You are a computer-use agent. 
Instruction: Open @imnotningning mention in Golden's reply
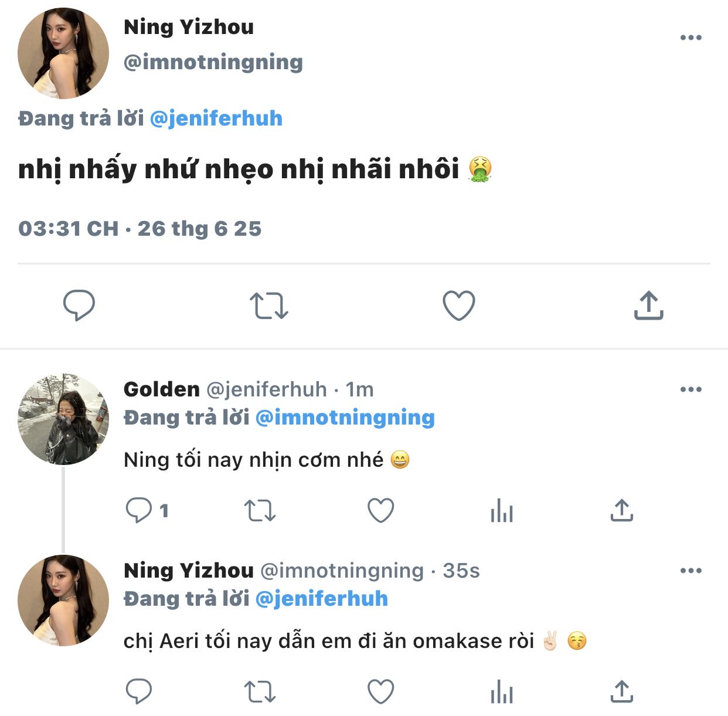pos(345,418)
